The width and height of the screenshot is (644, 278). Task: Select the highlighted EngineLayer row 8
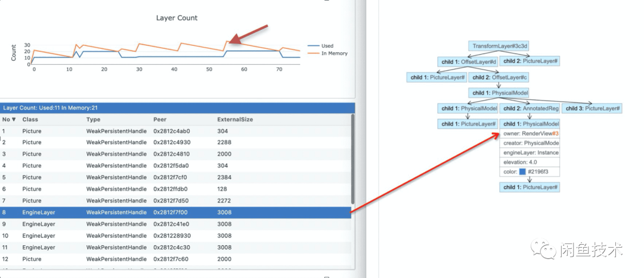176,213
